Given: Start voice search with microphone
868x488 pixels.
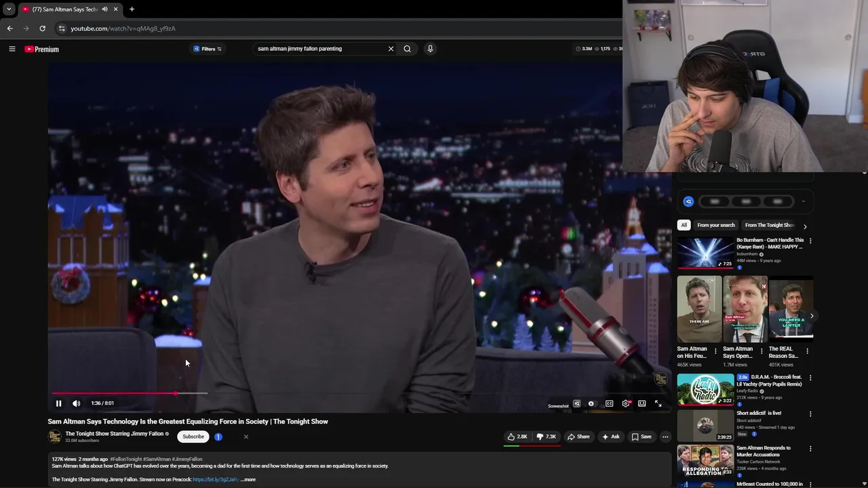Looking at the screenshot, I should click(430, 49).
